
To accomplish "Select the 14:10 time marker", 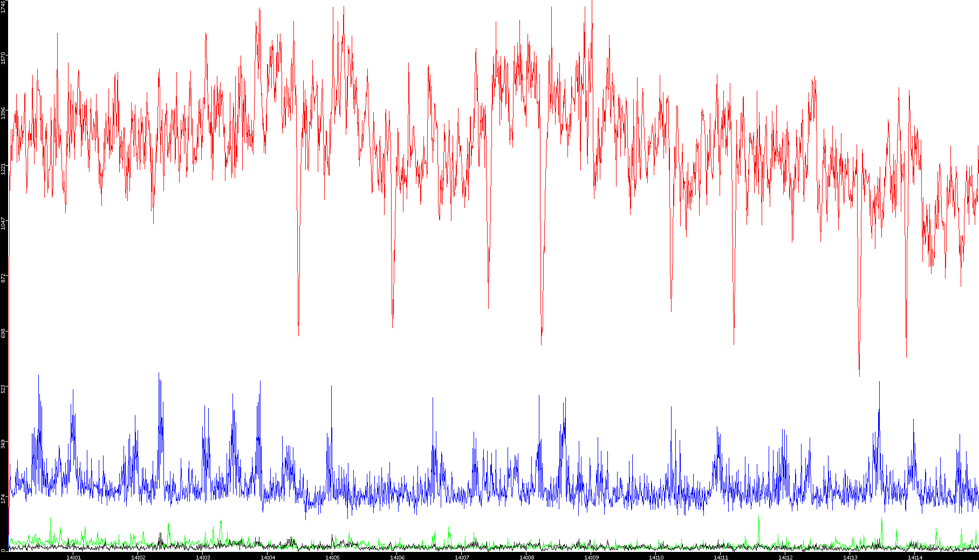I will 656,557.
